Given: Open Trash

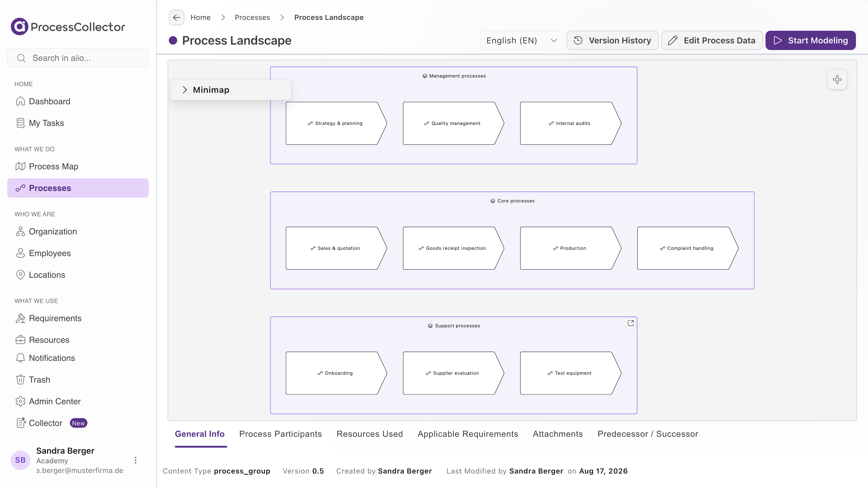Looking at the screenshot, I should coord(78,380).
